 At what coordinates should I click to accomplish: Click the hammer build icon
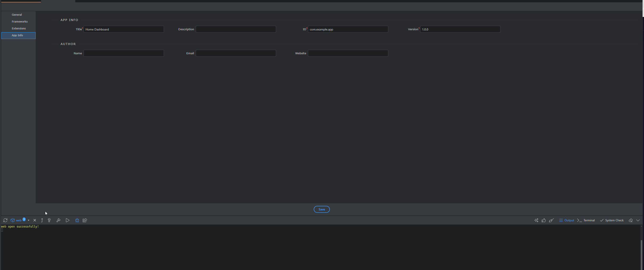(x=58, y=220)
